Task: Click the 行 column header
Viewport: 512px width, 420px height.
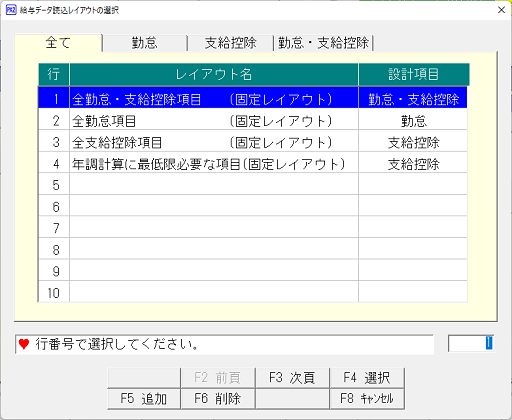Action: coord(54,74)
